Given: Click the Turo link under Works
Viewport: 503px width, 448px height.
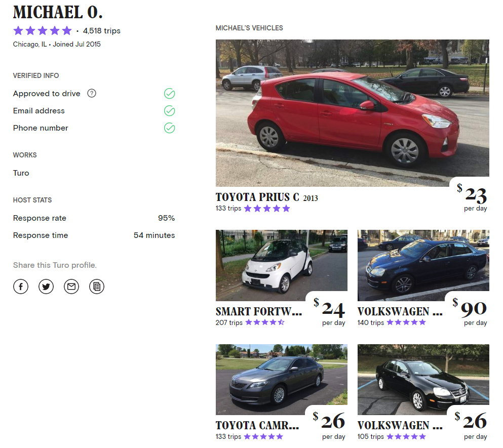Looking at the screenshot, I should click(21, 173).
